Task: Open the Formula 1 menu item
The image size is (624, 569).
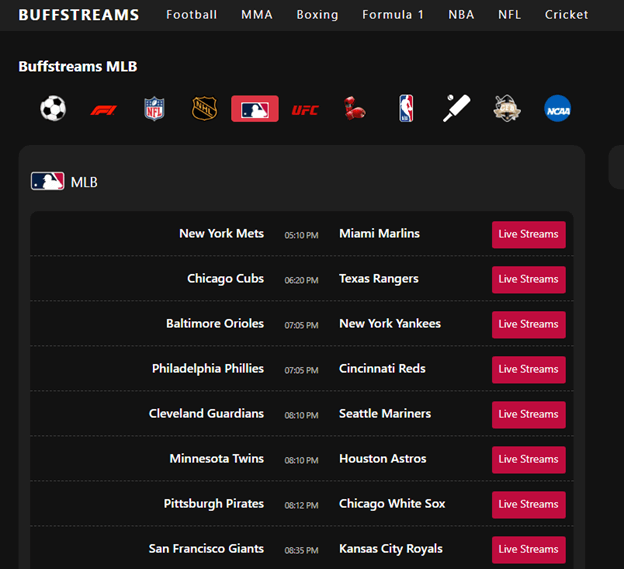Action: coord(393,15)
